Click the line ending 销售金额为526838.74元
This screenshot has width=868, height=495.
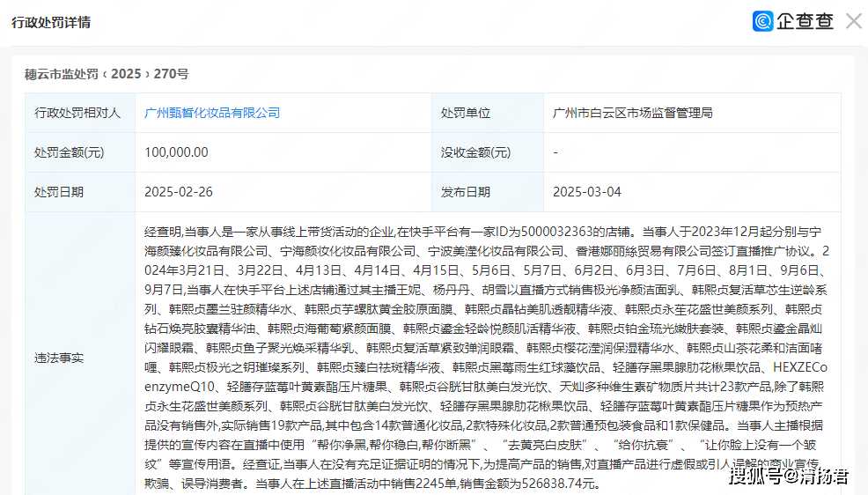pos(372,484)
